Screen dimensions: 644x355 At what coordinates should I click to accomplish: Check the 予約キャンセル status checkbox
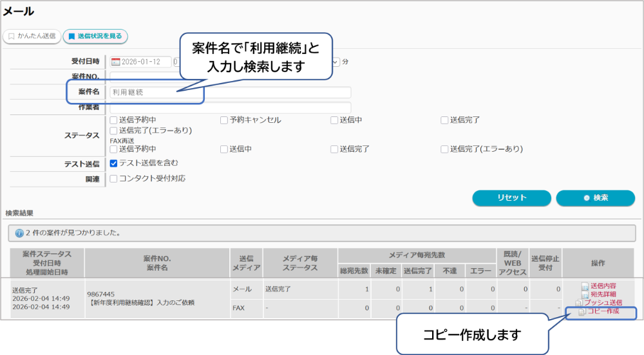[x=224, y=120]
